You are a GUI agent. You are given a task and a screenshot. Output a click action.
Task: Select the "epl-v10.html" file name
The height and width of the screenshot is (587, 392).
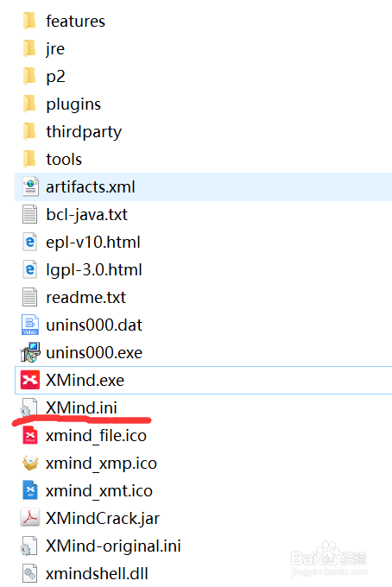pos(93,243)
